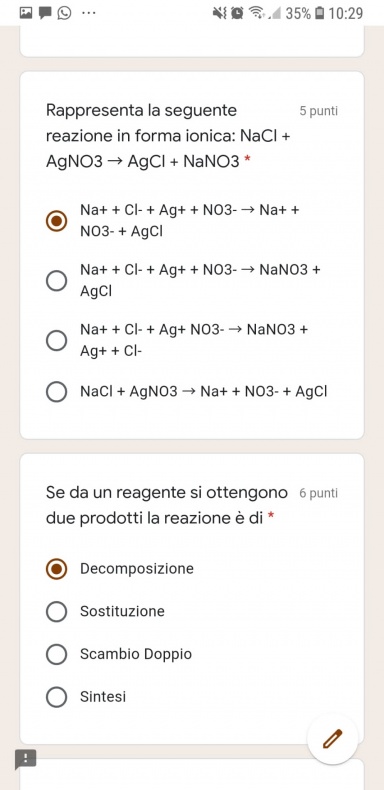Open the message notification icon in status bar
This screenshot has height=790, width=384.
tap(45, 13)
